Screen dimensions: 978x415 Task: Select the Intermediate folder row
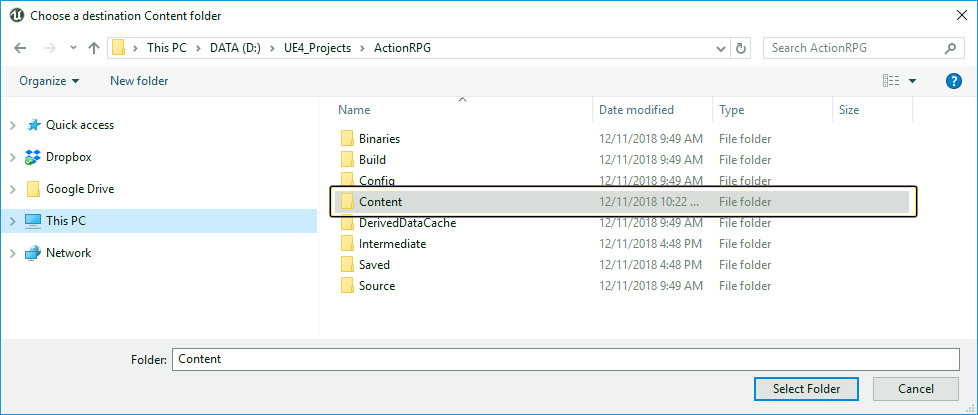point(392,244)
